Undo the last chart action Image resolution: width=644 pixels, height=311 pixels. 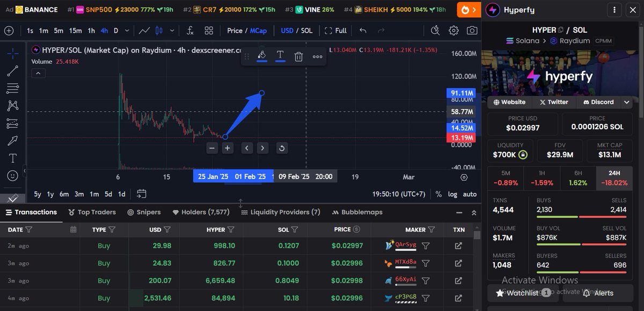click(x=363, y=31)
